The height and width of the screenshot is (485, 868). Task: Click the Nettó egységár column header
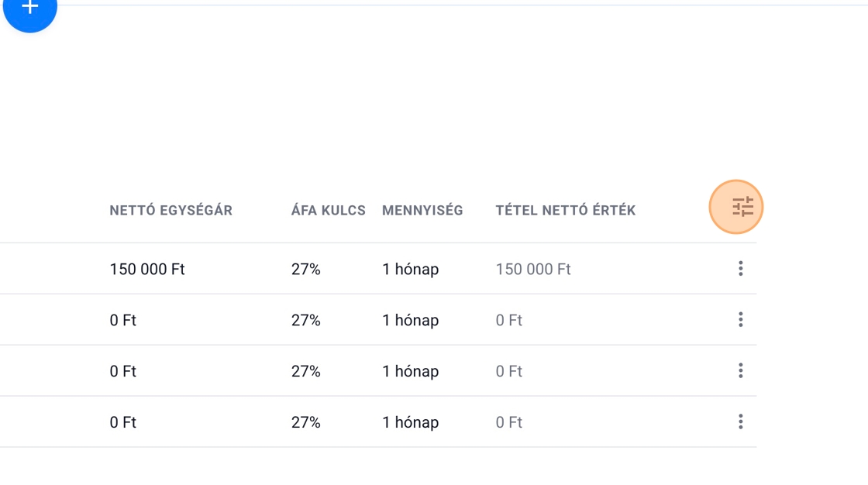coord(170,211)
